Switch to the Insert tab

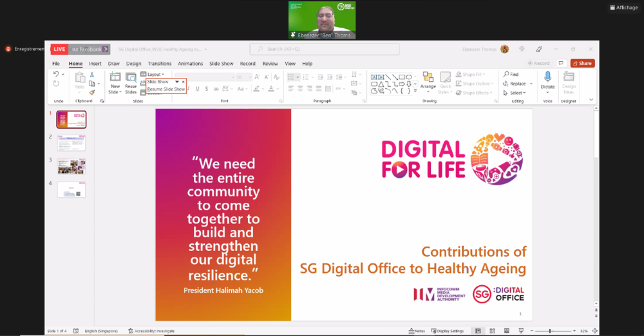[95, 64]
